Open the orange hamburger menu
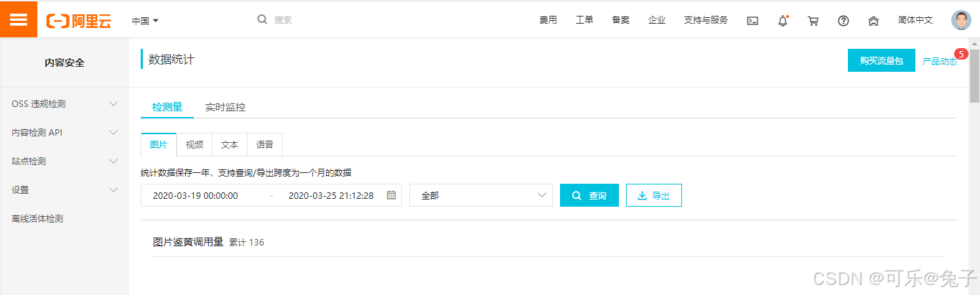Screen dimensions: 980x295 click(x=18, y=19)
